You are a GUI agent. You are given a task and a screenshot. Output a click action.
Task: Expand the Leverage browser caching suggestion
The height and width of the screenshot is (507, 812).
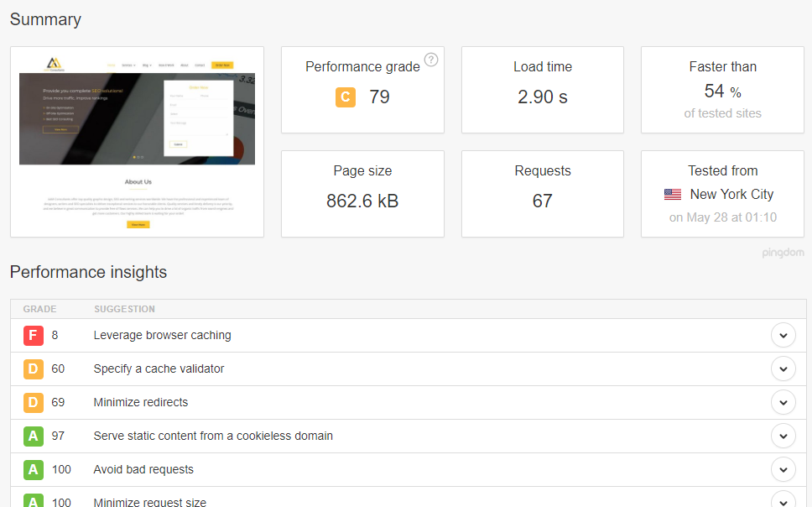point(783,335)
